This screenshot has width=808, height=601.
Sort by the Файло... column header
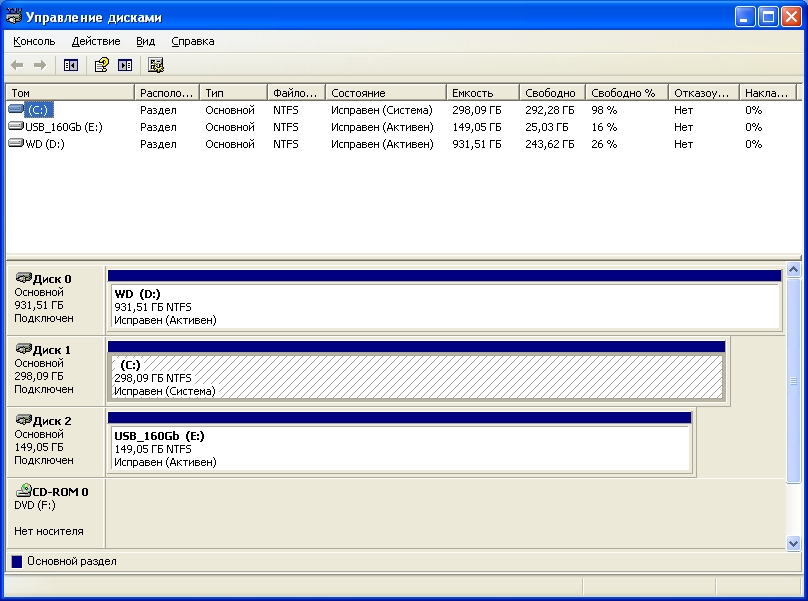pyautogui.click(x=296, y=93)
